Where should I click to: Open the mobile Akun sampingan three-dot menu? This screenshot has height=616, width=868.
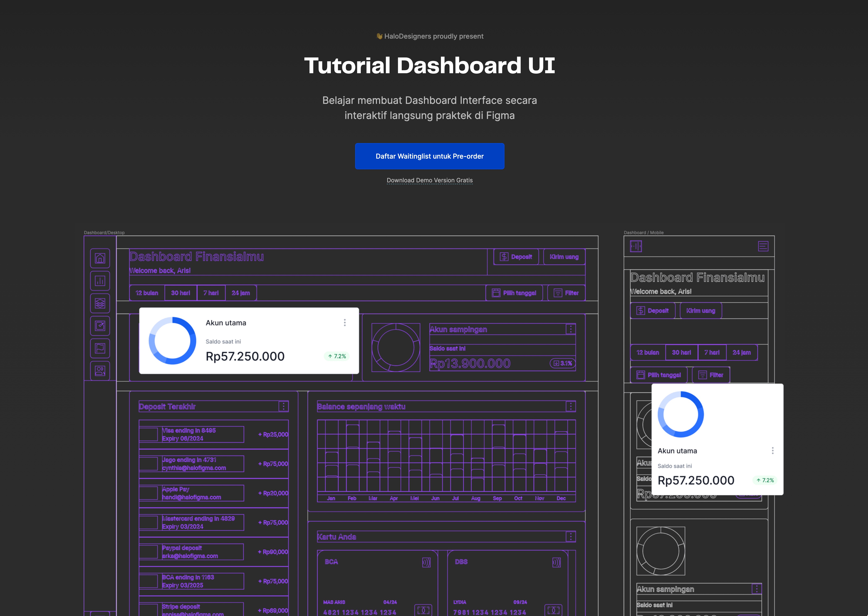pos(757,589)
